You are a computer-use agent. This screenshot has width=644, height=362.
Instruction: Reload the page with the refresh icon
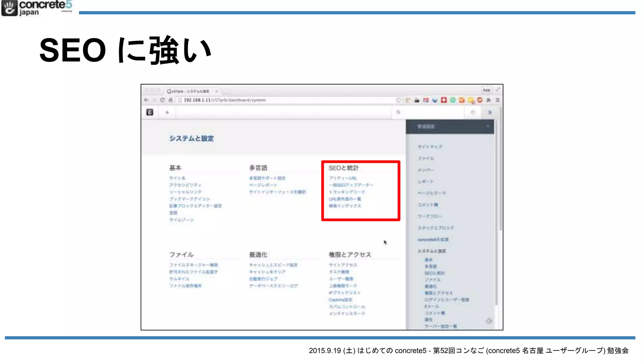coord(162,100)
